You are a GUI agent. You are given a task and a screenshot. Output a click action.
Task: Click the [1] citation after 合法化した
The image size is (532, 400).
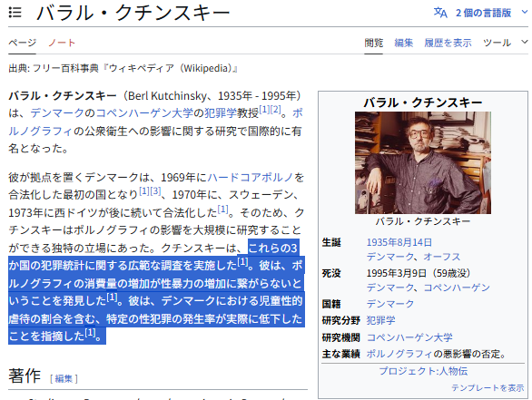click(222, 210)
